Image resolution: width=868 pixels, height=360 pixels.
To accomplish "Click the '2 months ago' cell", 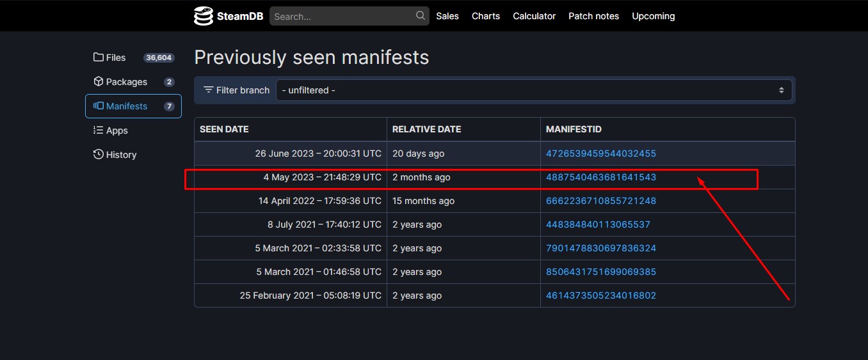I will click(463, 177).
